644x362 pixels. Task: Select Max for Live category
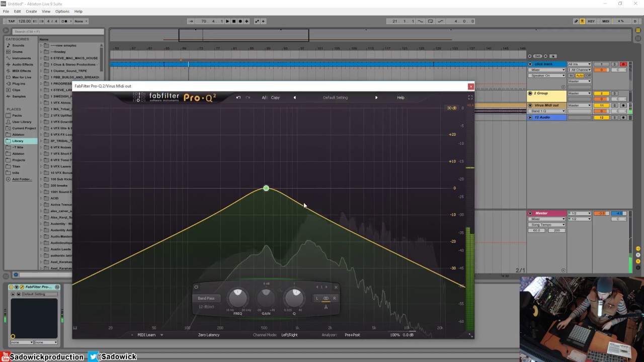coord(22,77)
